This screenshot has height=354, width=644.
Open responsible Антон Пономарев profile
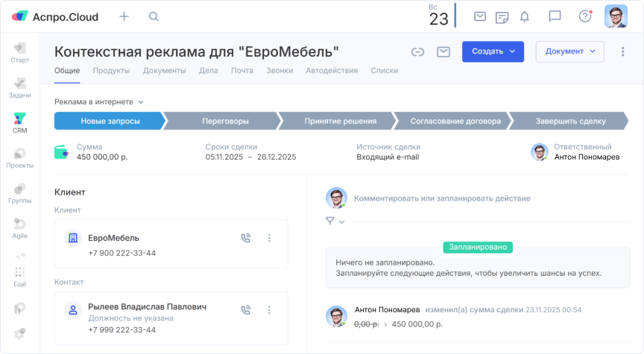[581, 152]
